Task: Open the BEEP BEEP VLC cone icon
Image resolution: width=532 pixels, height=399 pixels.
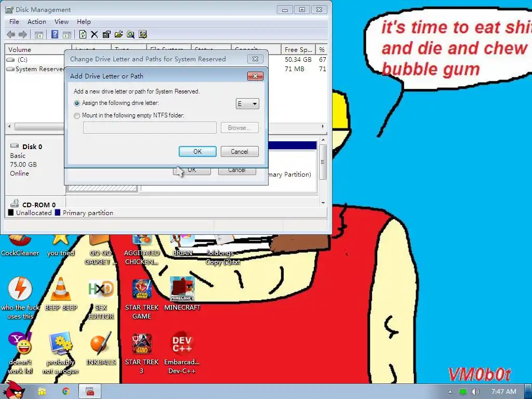Action: (x=61, y=294)
